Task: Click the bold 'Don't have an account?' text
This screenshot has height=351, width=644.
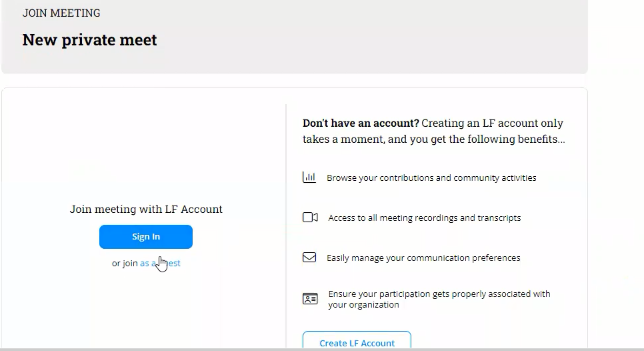Action: click(361, 123)
